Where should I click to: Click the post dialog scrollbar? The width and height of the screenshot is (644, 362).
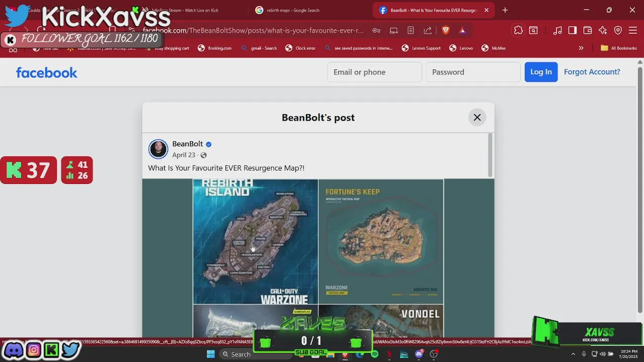490,155
